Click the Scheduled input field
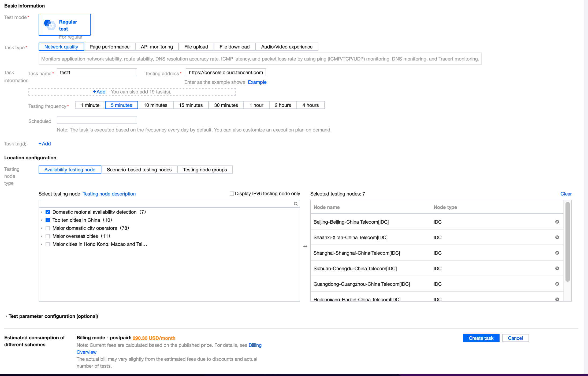The height and width of the screenshot is (376, 588). coord(97,120)
